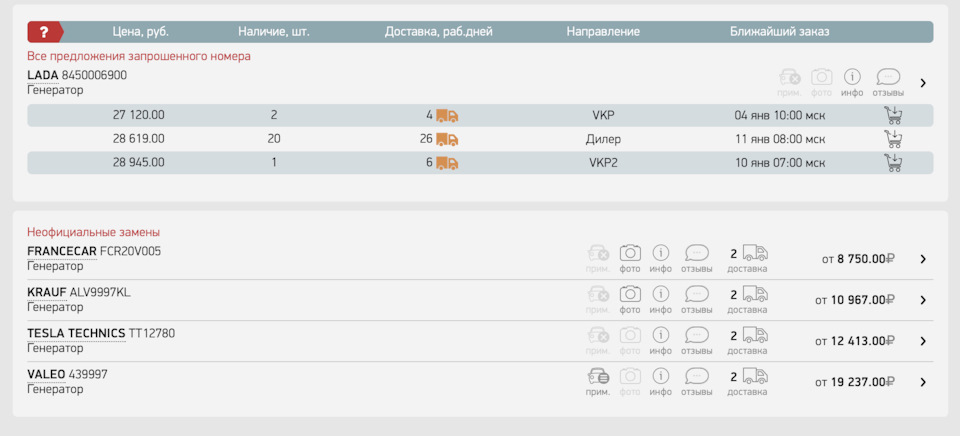Open reviews for LADA 8450006900
Image resolution: width=960 pixels, height=436 pixels.
click(x=888, y=77)
